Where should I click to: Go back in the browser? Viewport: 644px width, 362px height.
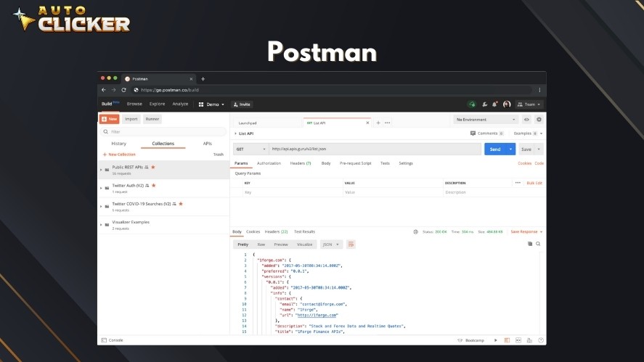click(104, 90)
